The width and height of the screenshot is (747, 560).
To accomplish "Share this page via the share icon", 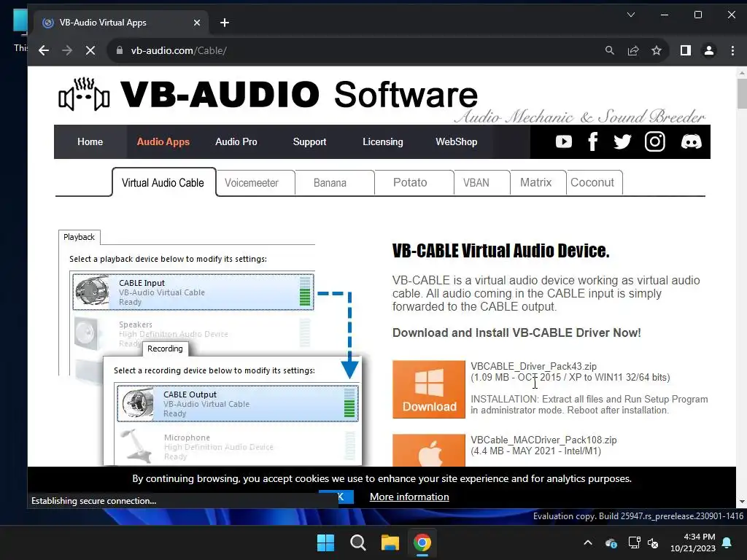I will click(x=633, y=50).
